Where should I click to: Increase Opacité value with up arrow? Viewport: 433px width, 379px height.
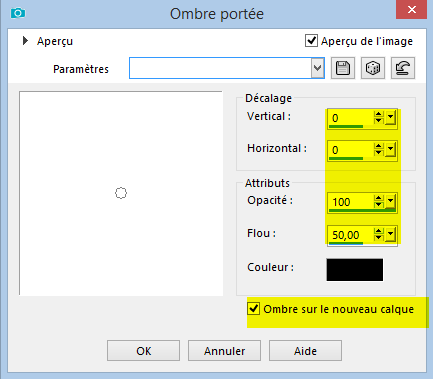pyautogui.click(x=379, y=198)
